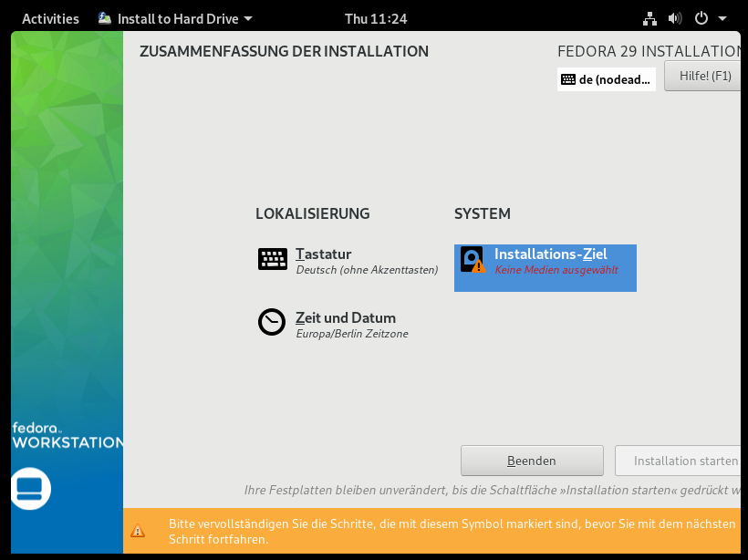
Task: Click the Beenden button
Action: click(x=532, y=461)
